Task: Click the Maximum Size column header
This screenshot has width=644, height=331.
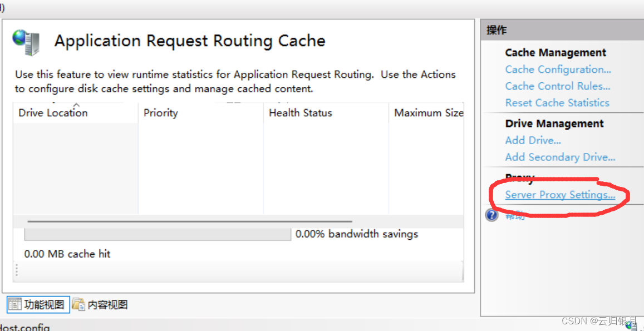Action: [x=428, y=113]
